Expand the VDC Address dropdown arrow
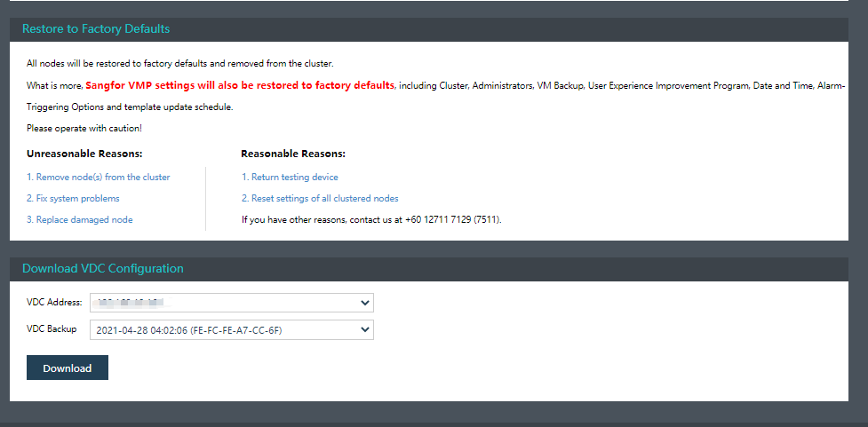Screen dimensions: 868x427 pyautogui.click(x=365, y=304)
